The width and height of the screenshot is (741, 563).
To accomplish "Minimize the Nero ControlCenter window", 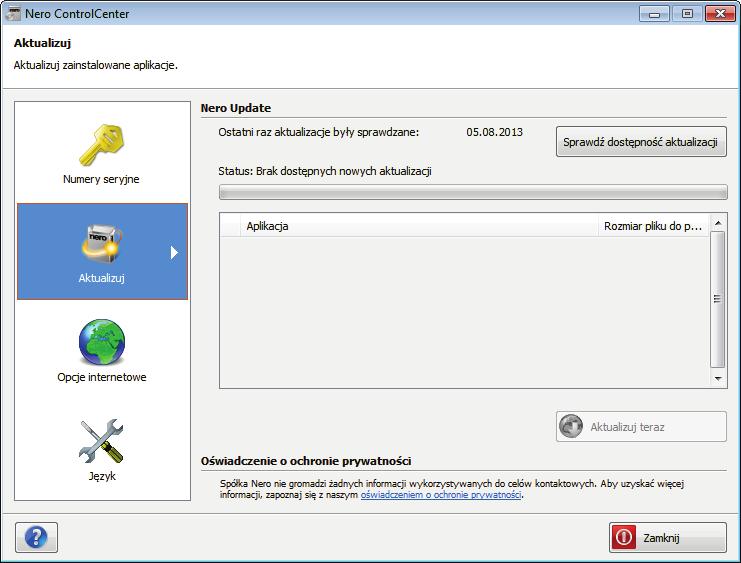I will pyautogui.click(x=655, y=13).
